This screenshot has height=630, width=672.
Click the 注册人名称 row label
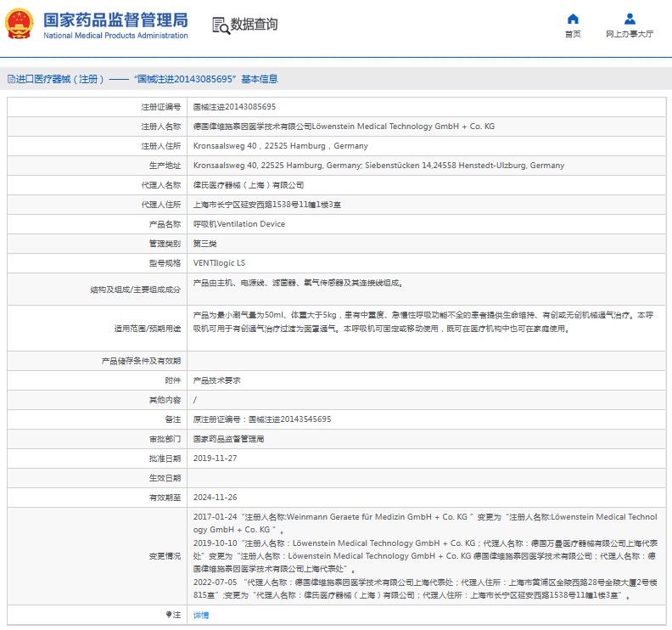(x=161, y=127)
